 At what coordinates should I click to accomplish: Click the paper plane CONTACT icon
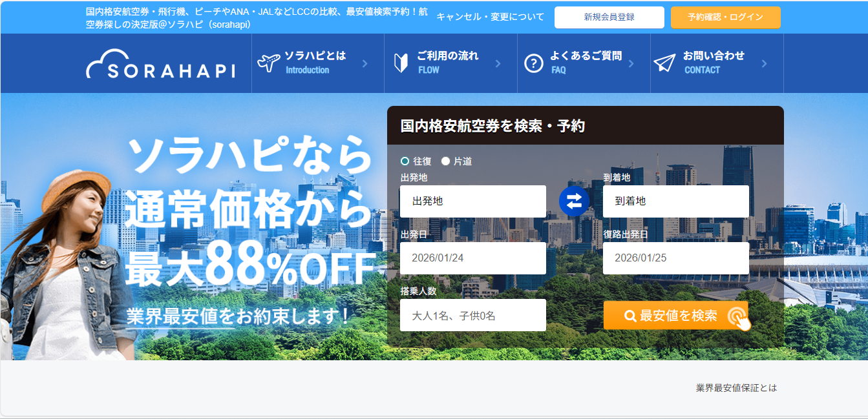[x=664, y=63]
